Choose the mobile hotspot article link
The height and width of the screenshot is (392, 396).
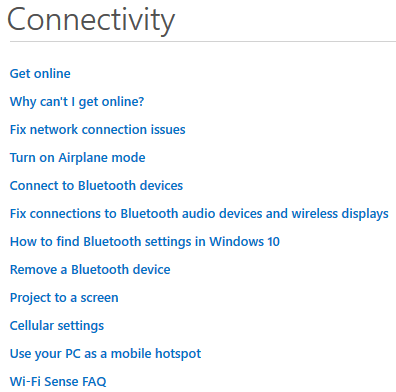105,354
